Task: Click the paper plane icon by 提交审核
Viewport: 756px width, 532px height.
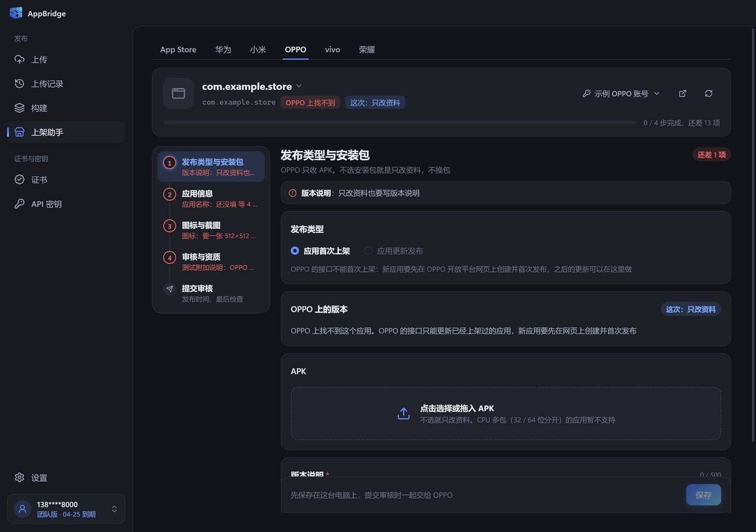Action: click(170, 289)
